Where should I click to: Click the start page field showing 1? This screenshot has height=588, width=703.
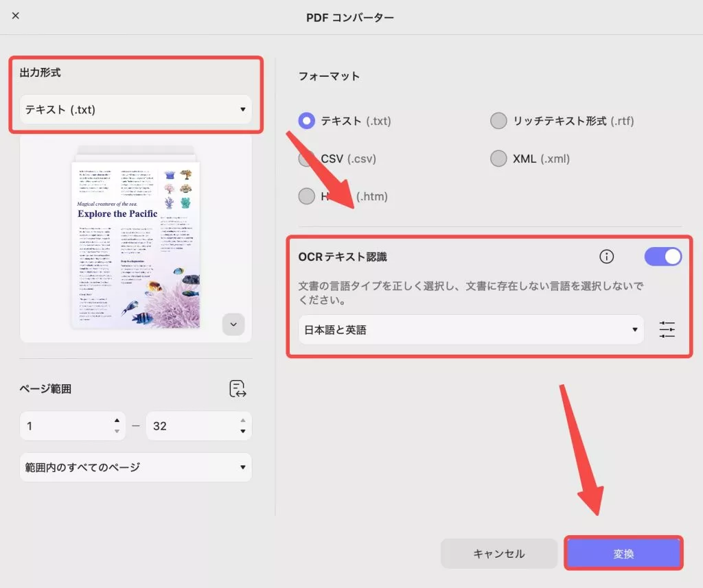coord(73,426)
